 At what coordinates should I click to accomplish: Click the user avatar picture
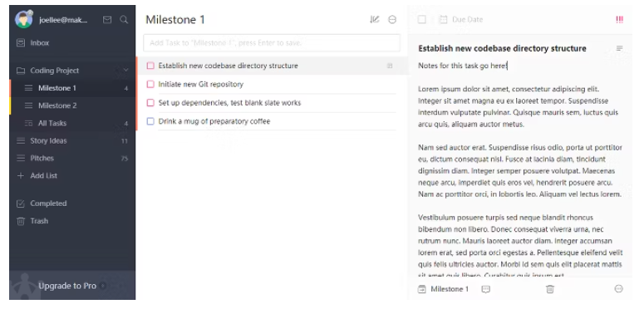click(23, 19)
